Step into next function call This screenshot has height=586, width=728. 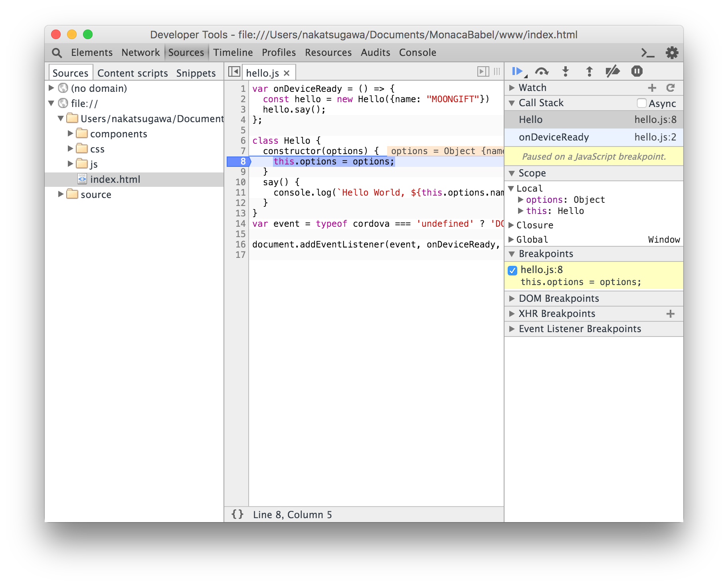566,71
